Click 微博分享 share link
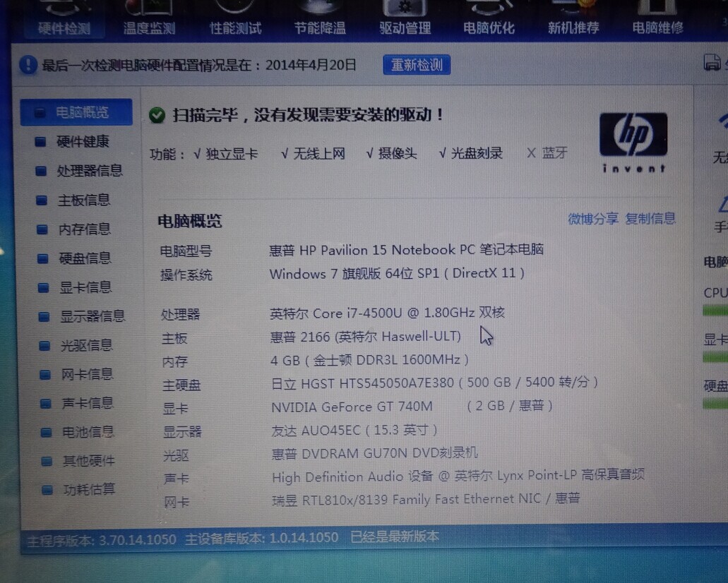Viewport: 728px width, 583px height. coord(593,219)
